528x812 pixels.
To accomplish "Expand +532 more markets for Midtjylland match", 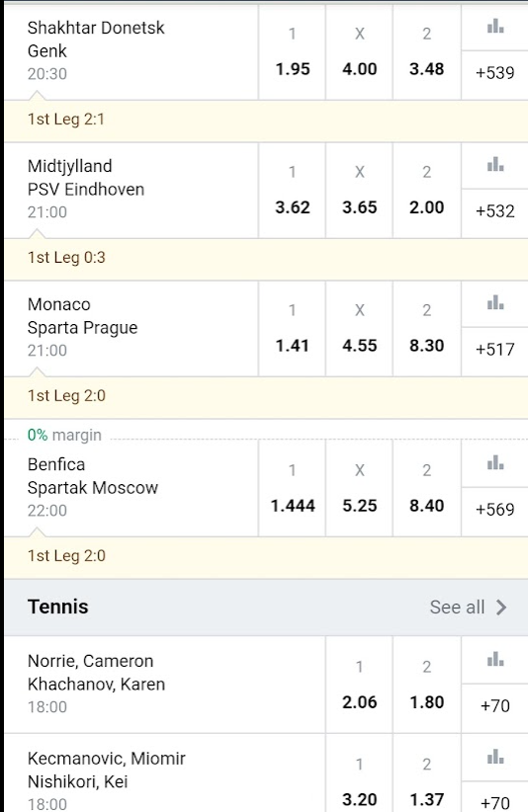I will pyautogui.click(x=494, y=211).
